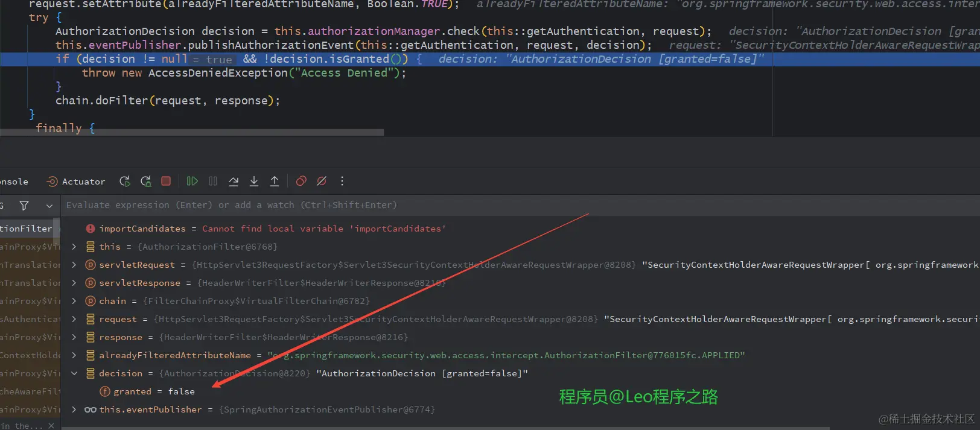This screenshot has height=430, width=980.
Task: Open the Actuator tab
Action: coord(76,182)
